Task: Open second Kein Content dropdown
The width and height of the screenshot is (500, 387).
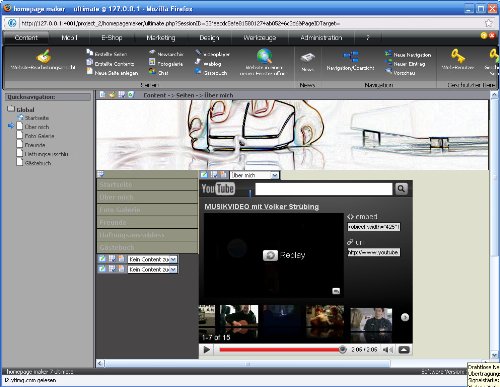Action: coord(153,269)
